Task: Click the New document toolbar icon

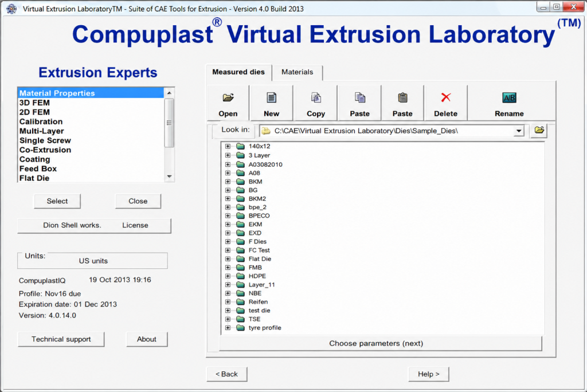Action: click(x=271, y=98)
